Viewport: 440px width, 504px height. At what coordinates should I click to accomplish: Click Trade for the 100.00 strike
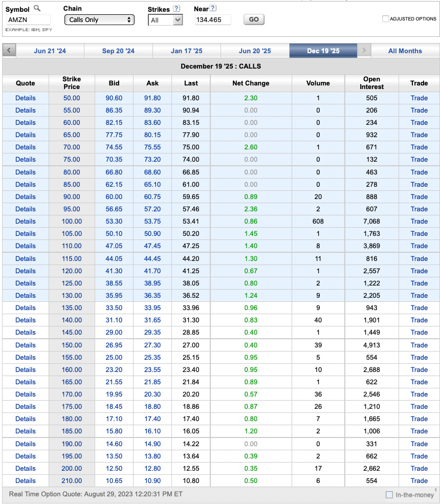(x=419, y=221)
